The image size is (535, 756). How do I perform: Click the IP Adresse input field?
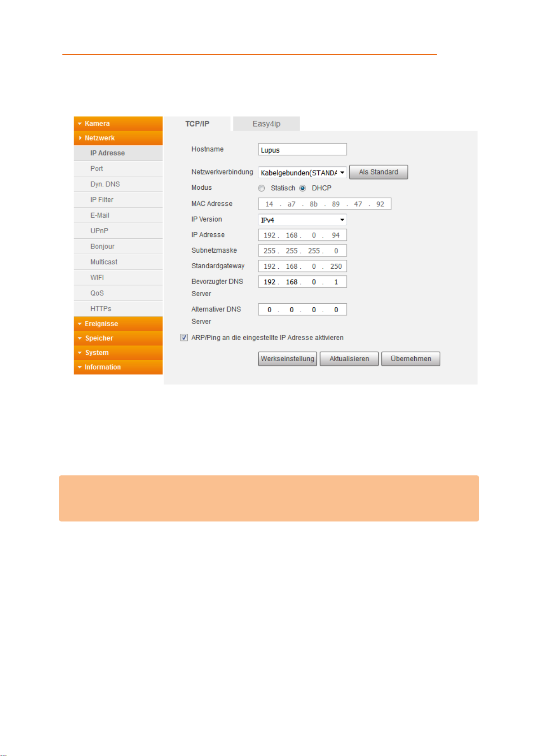coord(303,235)
